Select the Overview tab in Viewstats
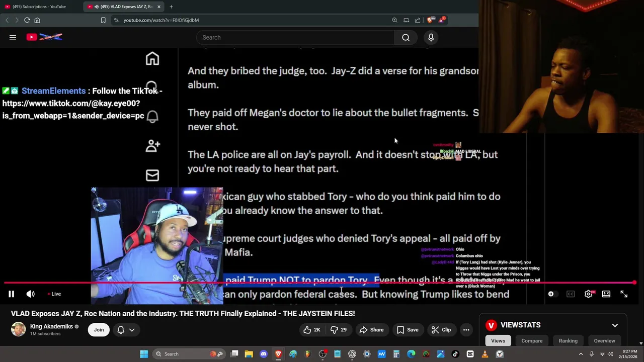 pos(604,341)
